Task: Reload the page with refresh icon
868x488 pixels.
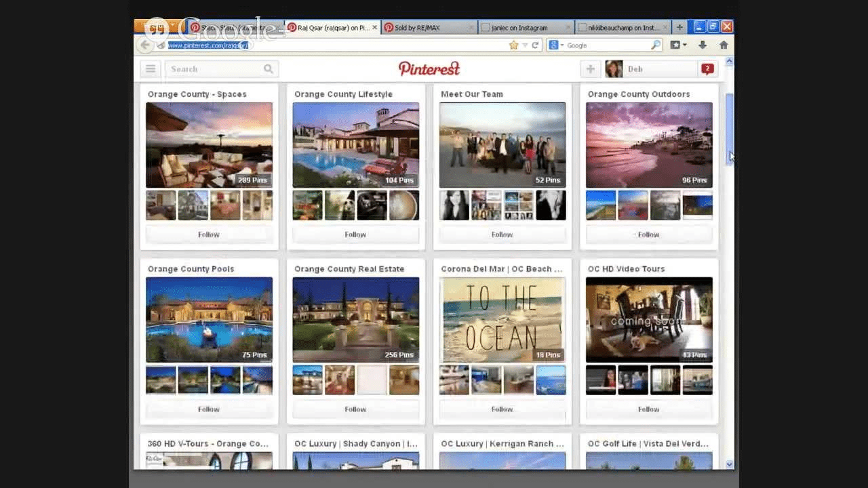Action: tap(535, 45)
